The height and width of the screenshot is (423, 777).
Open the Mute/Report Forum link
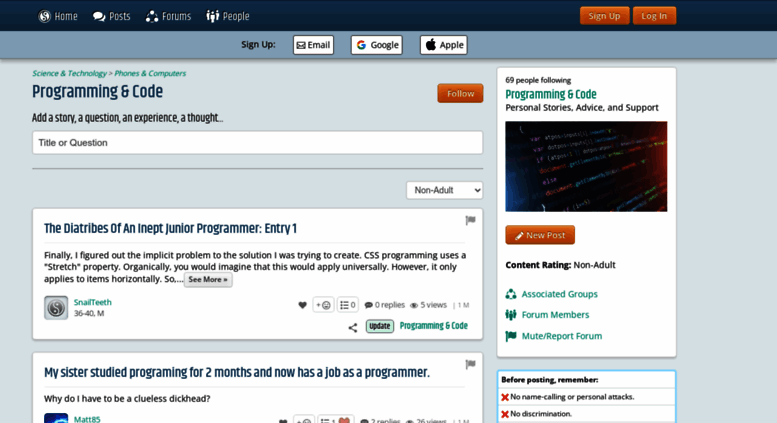[x=562, y=336]
